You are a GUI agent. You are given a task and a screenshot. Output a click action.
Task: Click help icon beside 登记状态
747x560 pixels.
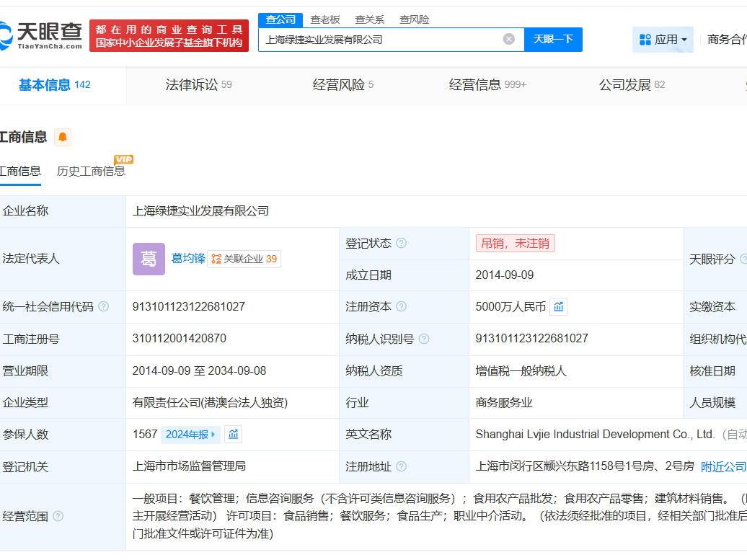(x=402, y=244)
